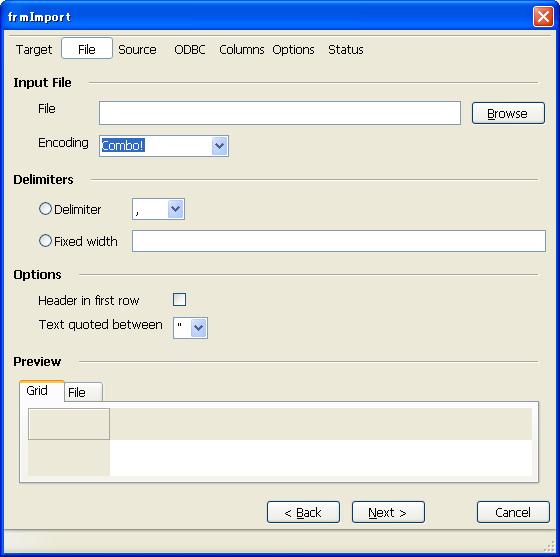Focus the input File path field

(x=280, y=113)
